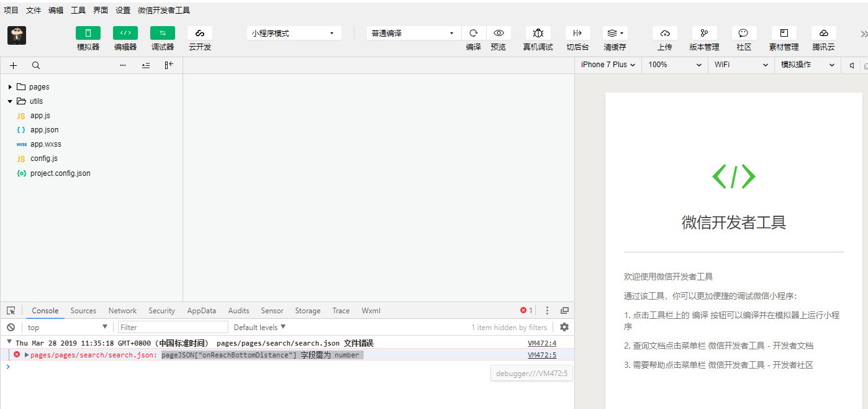Open the 设置 menu
Screen dimensions: 868x409
coord(123,11)
